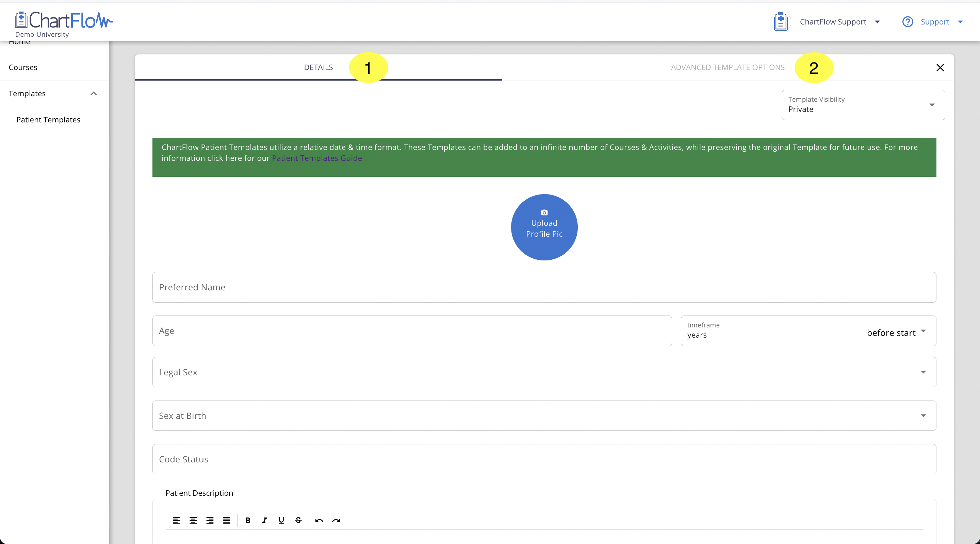Click the align right icon
980x544 pixels.
(x=210, y=521)
